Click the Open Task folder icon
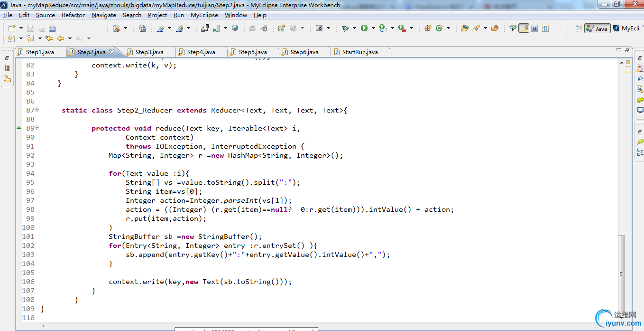Image resolution: width=644 pixels, height=331 pixels. [495, 28]
